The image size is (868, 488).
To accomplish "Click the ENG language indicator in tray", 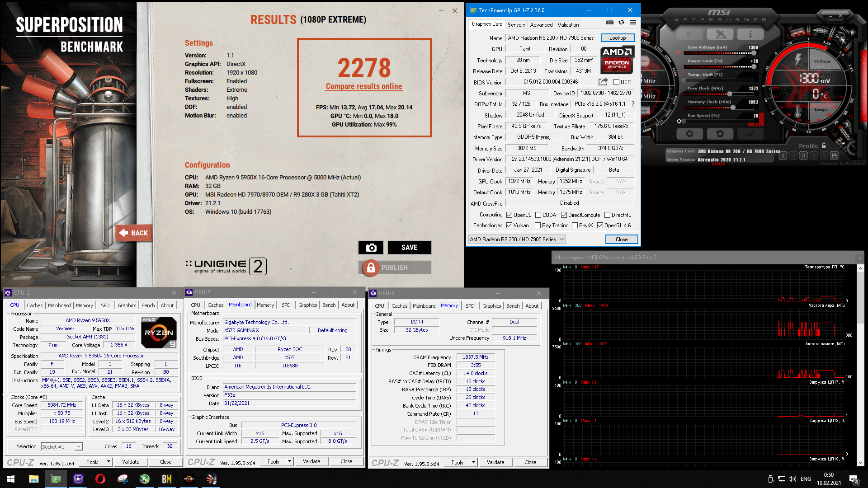I will (x=806, y=479).
